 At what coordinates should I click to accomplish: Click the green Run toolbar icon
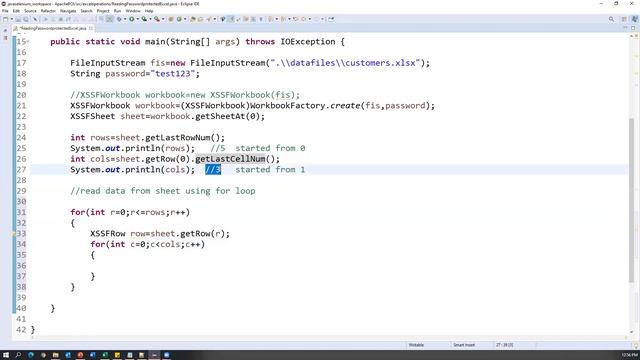tap(131, 19)
